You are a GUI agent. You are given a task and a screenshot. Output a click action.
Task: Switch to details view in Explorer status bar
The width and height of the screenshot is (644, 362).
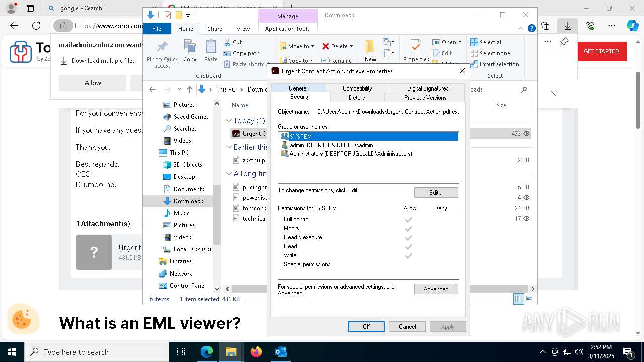coord(519,299)
